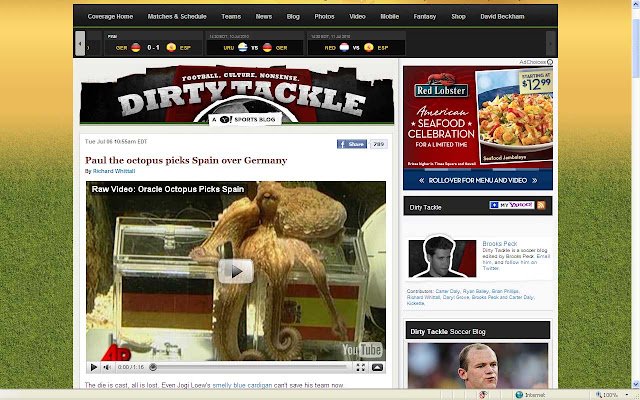Screen dimensions: 640x400
Task: Click the Netherlands flag icon
Action: click(344, 48)
